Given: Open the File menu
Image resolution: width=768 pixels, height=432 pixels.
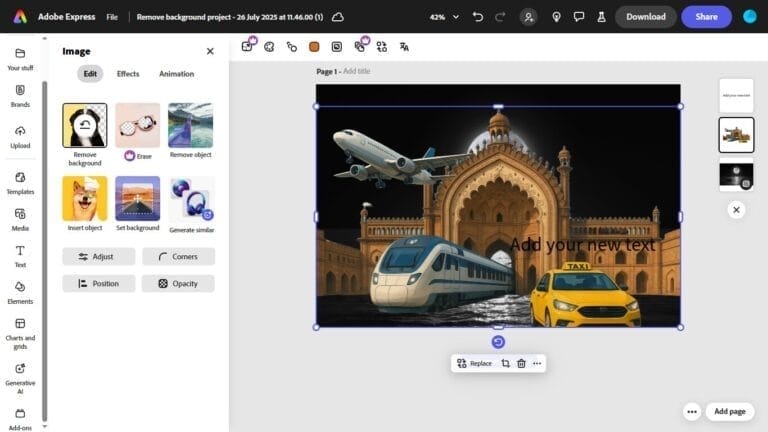Looking at the screenshot, I should (x=112, y=17).
